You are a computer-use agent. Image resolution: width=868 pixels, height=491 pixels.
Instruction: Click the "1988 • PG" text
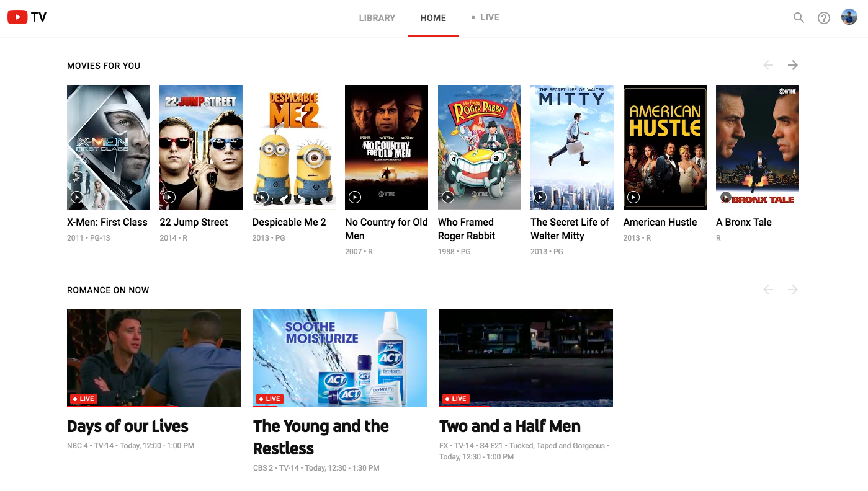coord(454,251)
